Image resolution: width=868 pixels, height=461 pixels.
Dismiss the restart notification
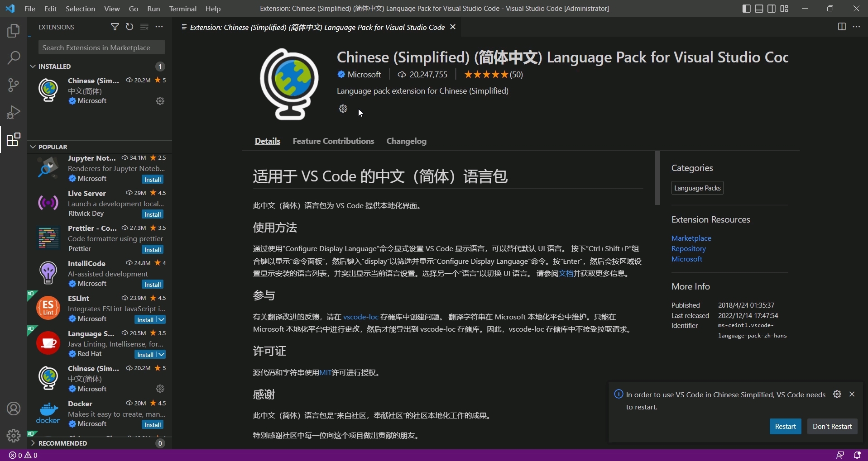coord(852,394)
